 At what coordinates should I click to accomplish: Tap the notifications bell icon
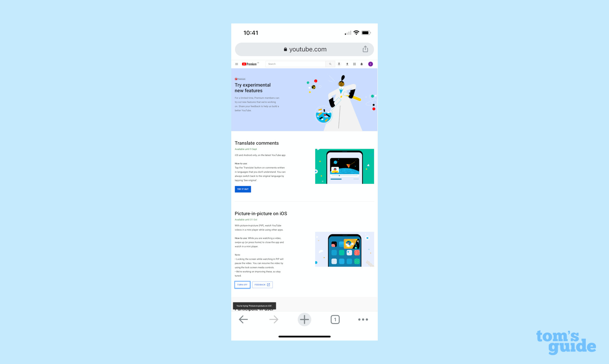[x=361, y=64]
